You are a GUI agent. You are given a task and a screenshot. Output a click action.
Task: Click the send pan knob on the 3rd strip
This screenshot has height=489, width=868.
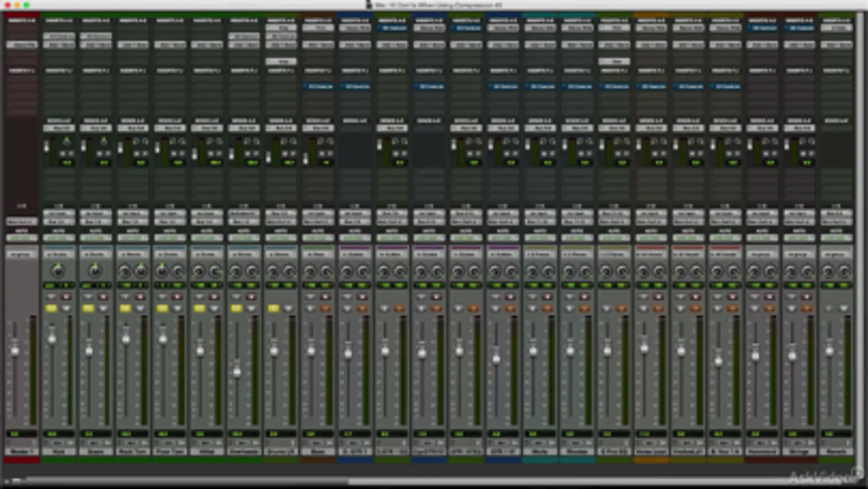coord(104,141)
